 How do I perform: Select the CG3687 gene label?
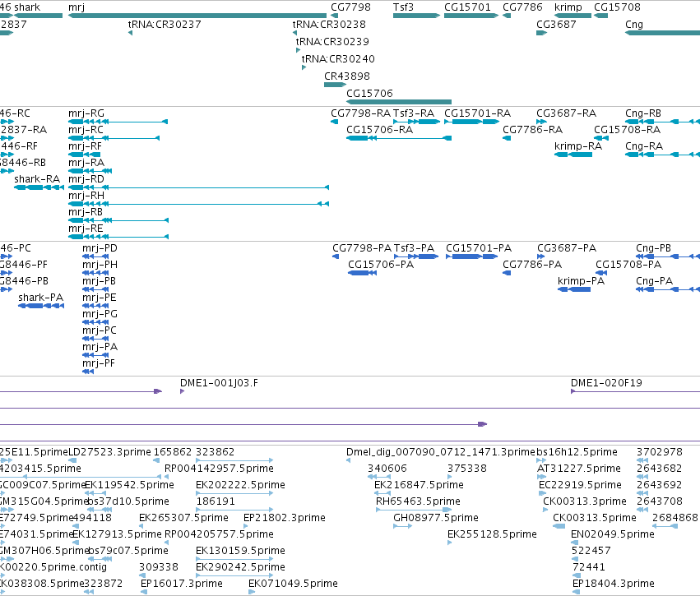point(556,25)
